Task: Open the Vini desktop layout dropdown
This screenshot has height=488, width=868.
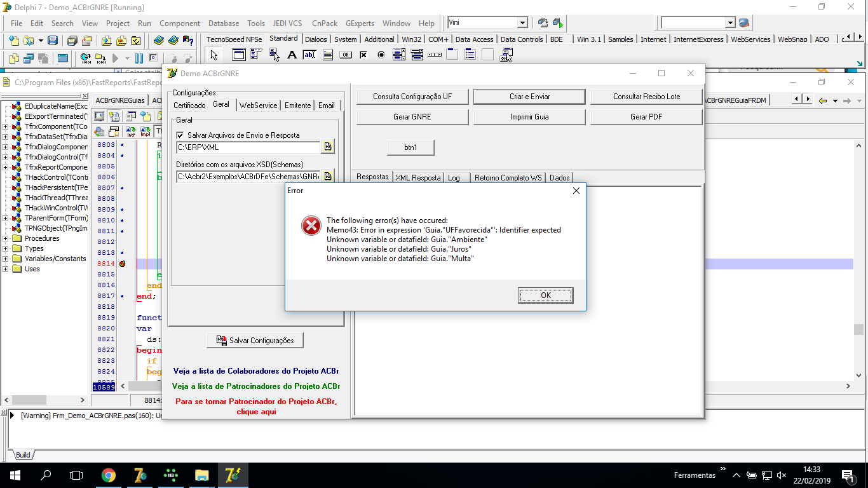Action: 522,23
